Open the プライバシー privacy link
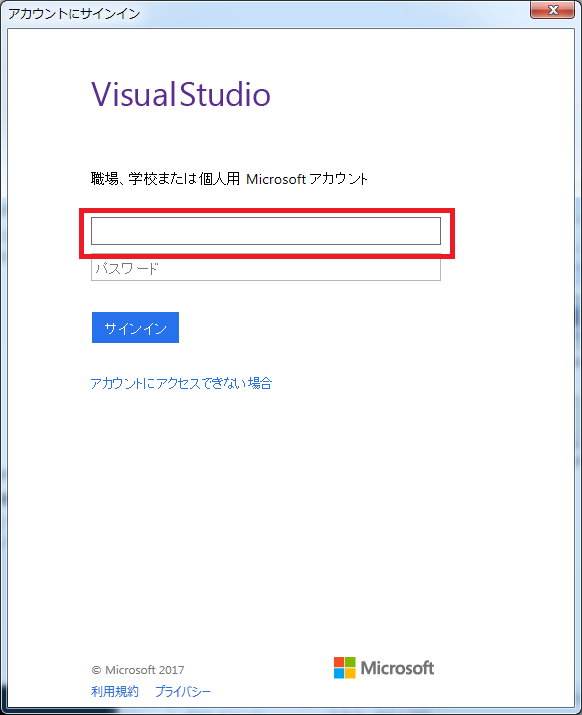The height and width of the screenshot is (715, 582). [x=183, y=691]
